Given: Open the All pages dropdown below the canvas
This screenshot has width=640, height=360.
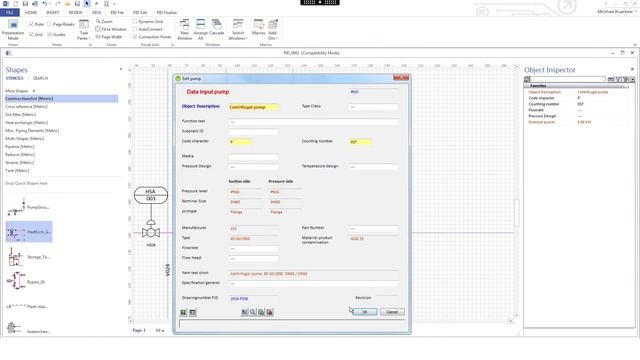Looking at the screenshot, I should tap(160, 330).
